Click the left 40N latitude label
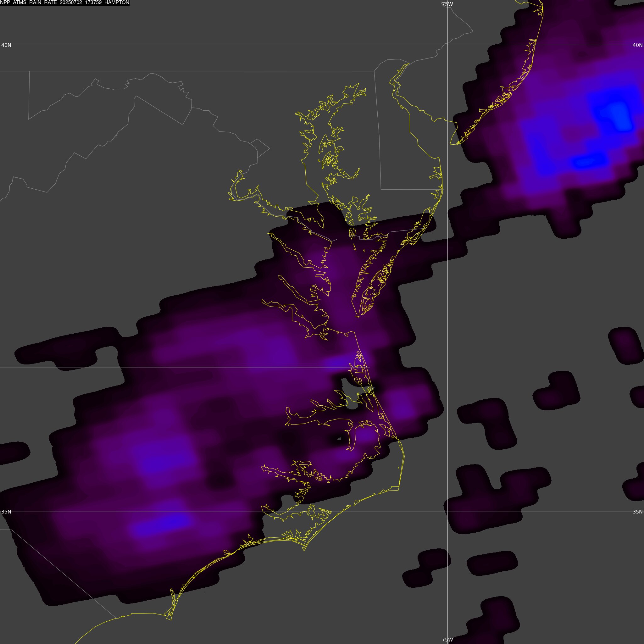 coord(6,45)
